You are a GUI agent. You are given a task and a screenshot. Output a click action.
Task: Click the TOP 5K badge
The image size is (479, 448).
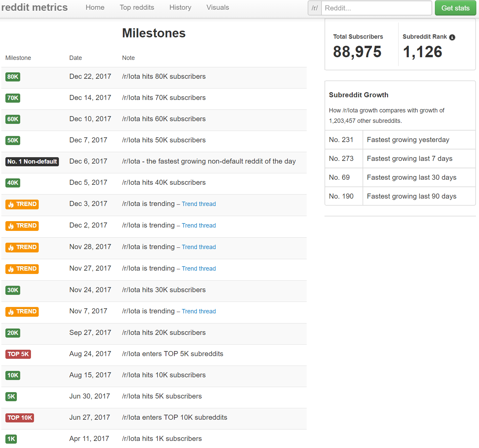click(x=18, y=354)
